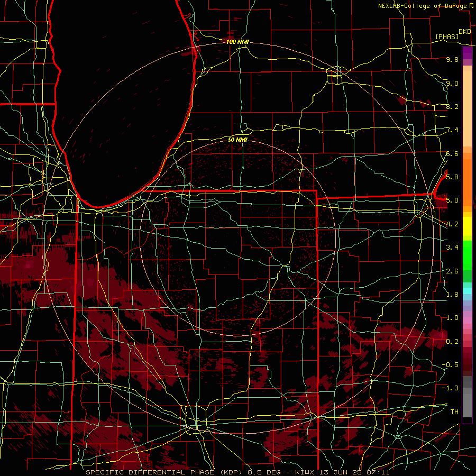The image size is (476, 476).
Task: Click the 9.8 value on color scale
Action: click(452, 59)
